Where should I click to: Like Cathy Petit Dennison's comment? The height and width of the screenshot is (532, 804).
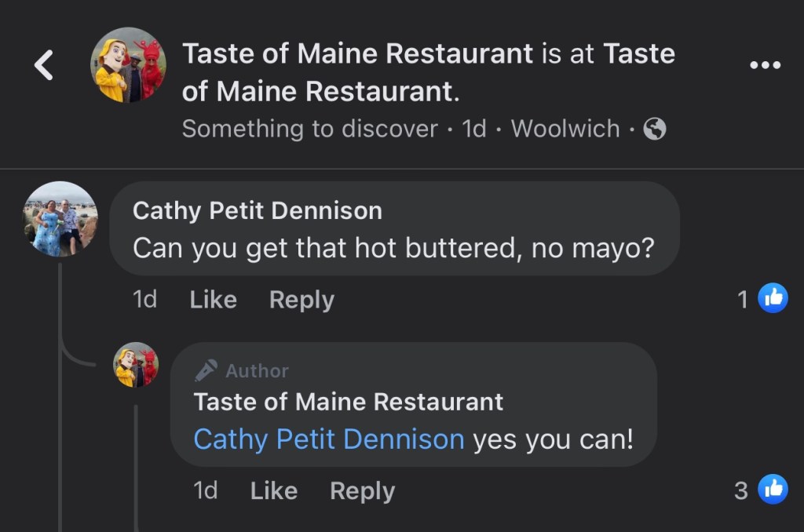(213, 299)
